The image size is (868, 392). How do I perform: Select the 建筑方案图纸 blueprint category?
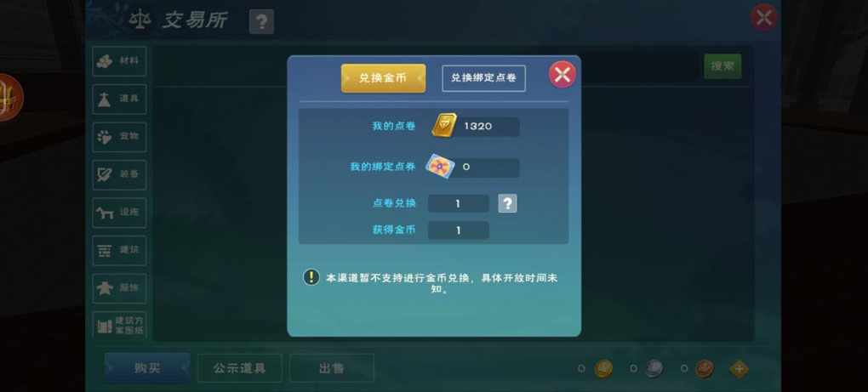point(119,326)
